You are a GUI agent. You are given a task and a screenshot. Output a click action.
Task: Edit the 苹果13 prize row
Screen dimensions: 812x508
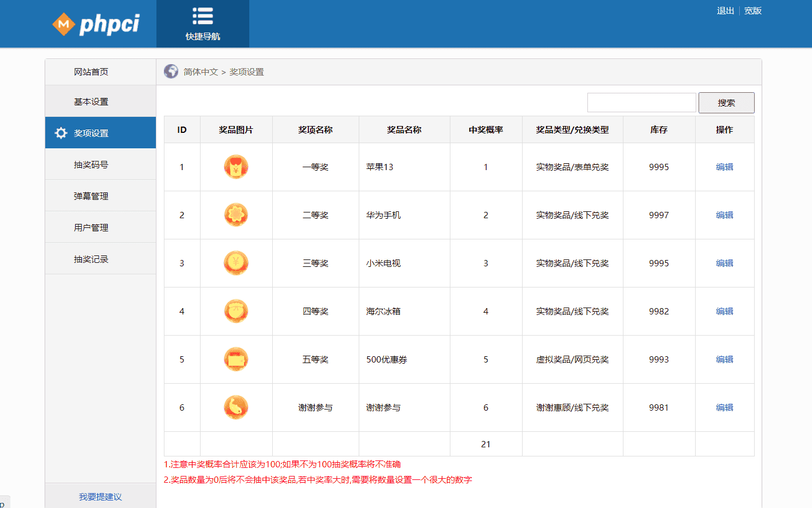pyautogui.click(x=724, y=167)
